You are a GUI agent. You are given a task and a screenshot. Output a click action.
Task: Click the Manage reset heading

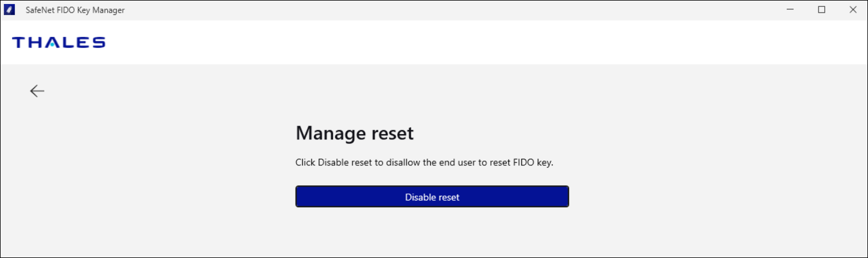tap(355, 134)
